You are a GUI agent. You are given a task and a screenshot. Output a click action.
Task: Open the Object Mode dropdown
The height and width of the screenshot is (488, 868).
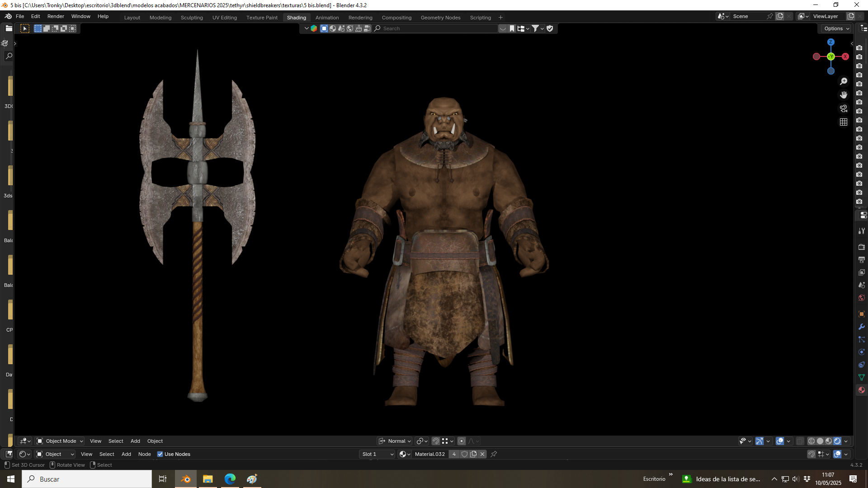(60, 441)
